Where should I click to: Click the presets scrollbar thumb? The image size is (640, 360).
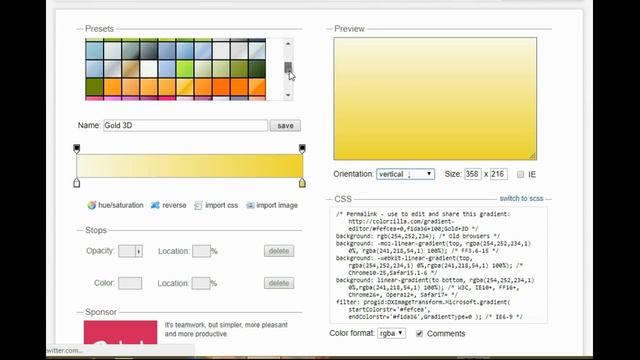click(x=288, y=67)
